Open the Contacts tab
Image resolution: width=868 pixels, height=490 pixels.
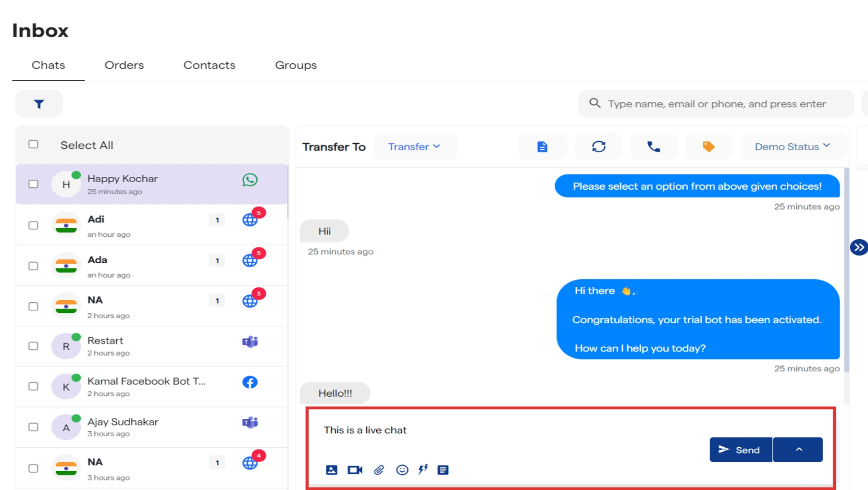tap(209, 65)
